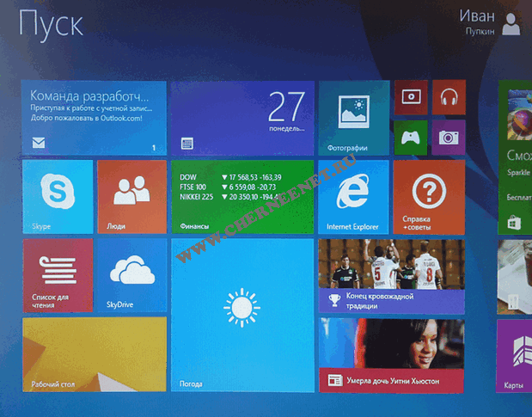This screenshot has height=417, width=532.
Task: Open the SkyDrive cloud tile
Action: tap(131, 275)
